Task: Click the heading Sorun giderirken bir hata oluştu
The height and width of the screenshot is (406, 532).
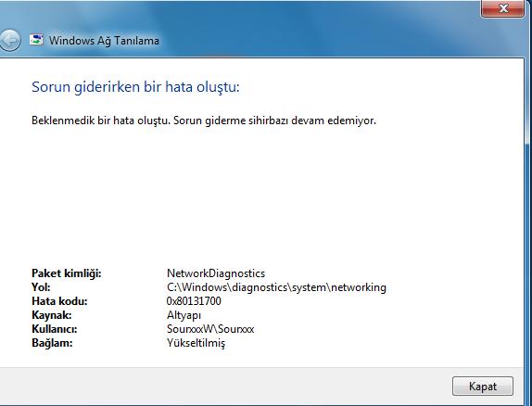Action: tap(135, 87)
